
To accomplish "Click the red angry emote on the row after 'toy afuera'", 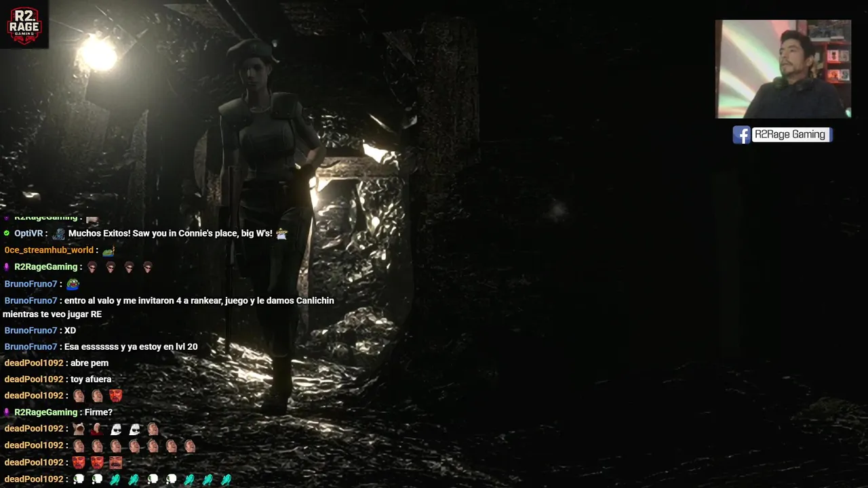I will [x=116, y=395].
